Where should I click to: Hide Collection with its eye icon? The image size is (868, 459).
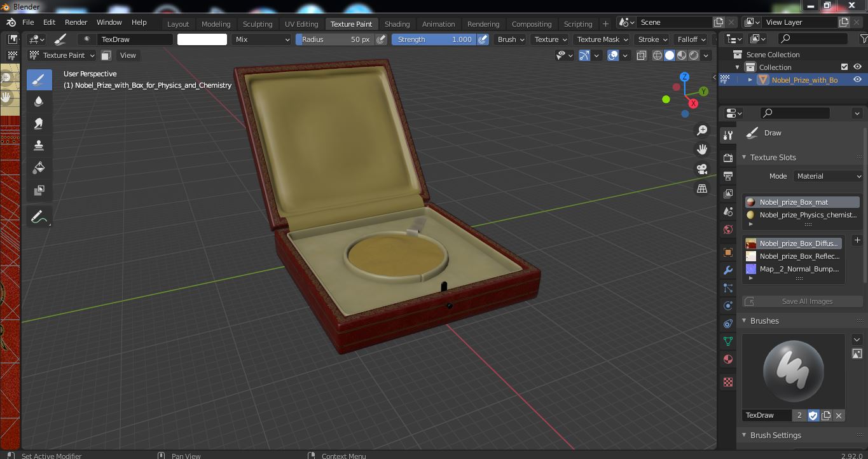click(x=857, y=67)
